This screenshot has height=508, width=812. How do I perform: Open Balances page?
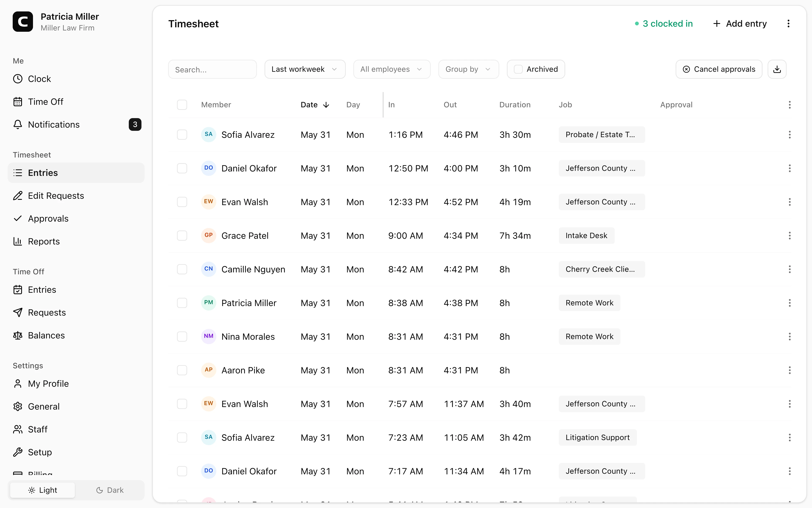(x=76, y=336)
